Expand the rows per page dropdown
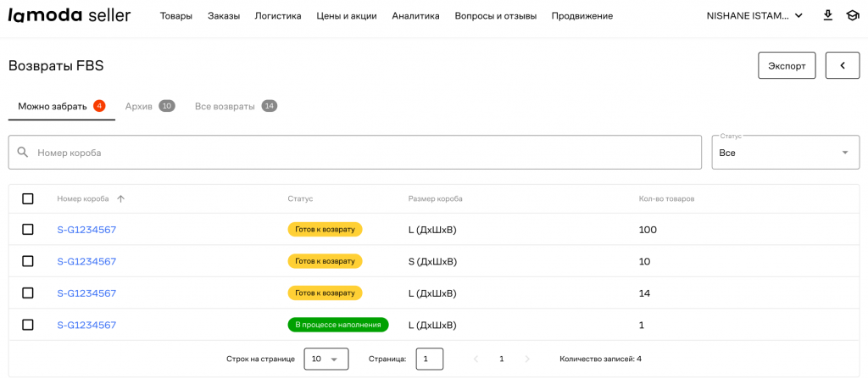Screen dimensions: 868x379 tap(325, 359)
